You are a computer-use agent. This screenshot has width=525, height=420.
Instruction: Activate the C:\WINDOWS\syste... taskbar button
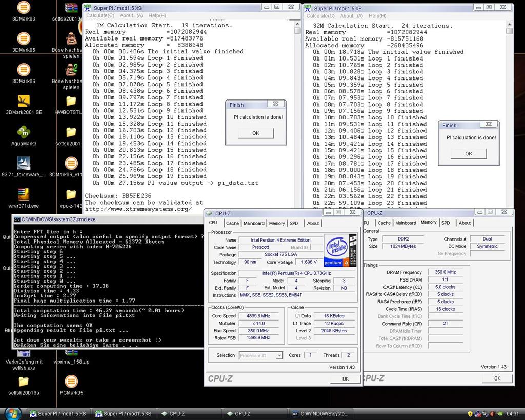(x=320, y=414)
